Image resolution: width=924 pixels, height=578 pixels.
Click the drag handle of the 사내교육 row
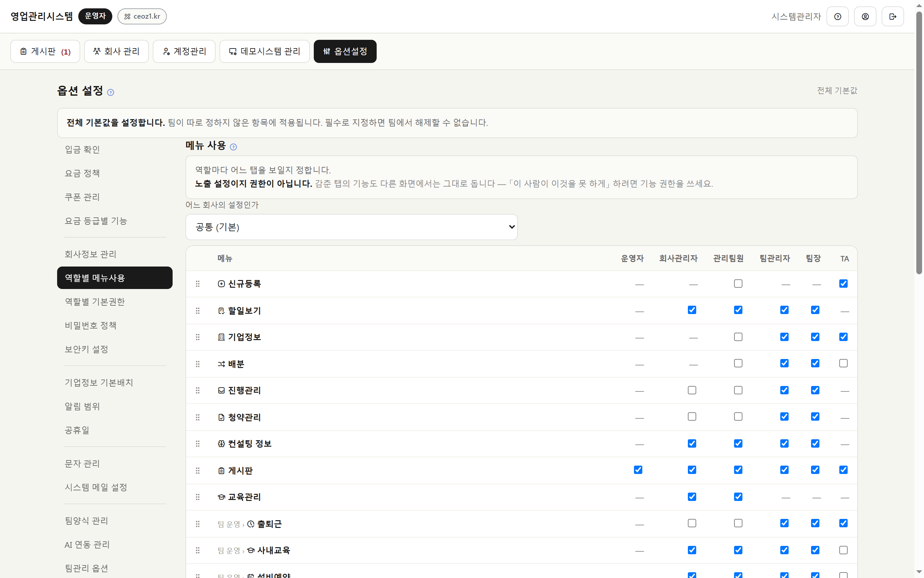(197, 550)
